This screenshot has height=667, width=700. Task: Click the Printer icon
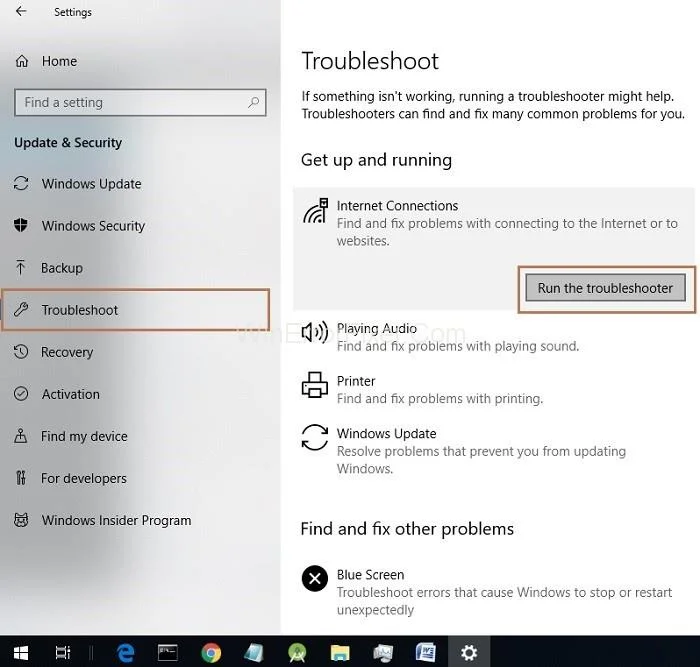coord(315,385)
